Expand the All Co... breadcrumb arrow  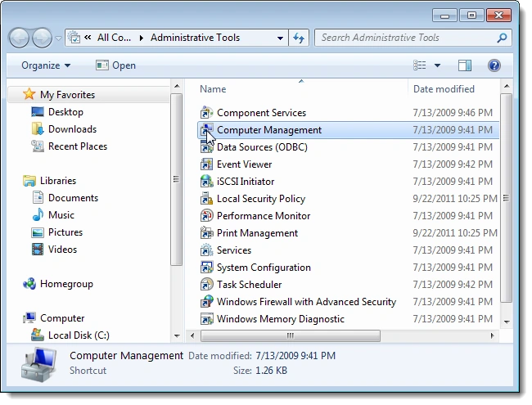click(141, 38)
